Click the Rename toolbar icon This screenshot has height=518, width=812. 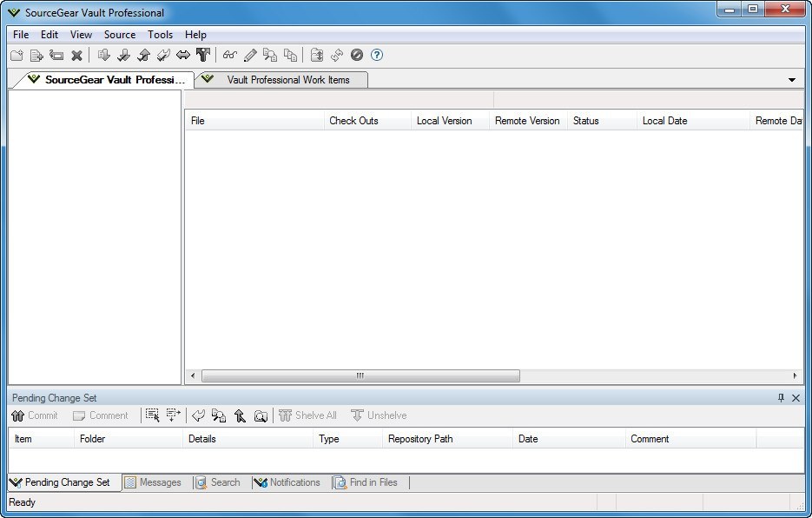pyautogui.click(x=56, y=55)
